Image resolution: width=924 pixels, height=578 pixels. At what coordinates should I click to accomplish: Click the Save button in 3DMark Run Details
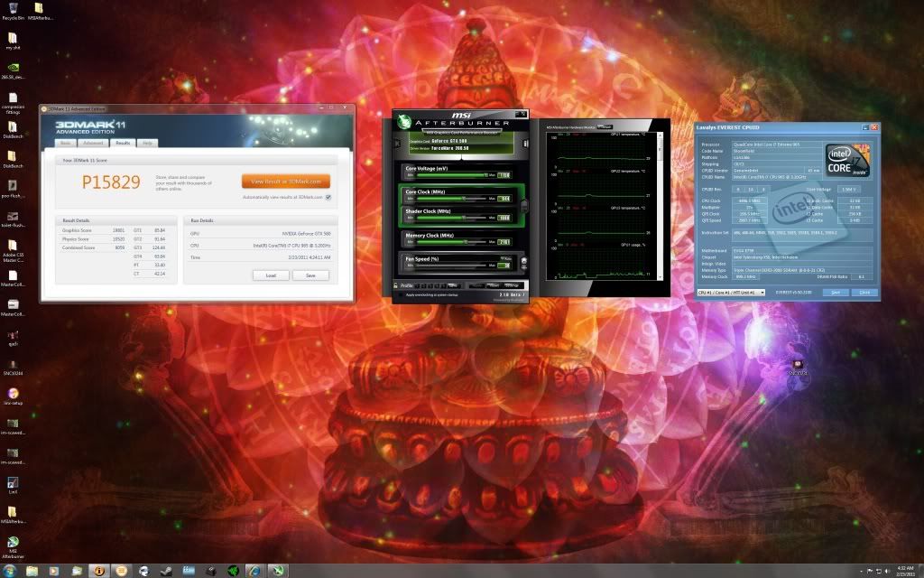(x=310, y=275)
